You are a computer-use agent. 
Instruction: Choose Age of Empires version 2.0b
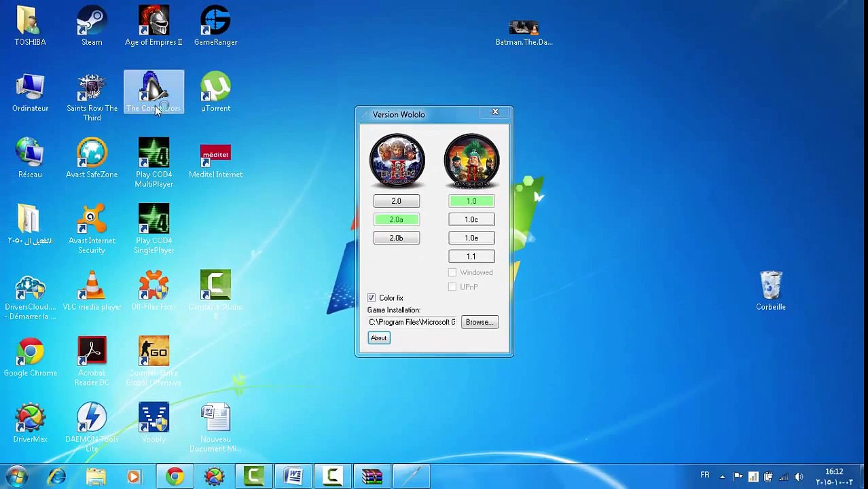pos(397,238)
